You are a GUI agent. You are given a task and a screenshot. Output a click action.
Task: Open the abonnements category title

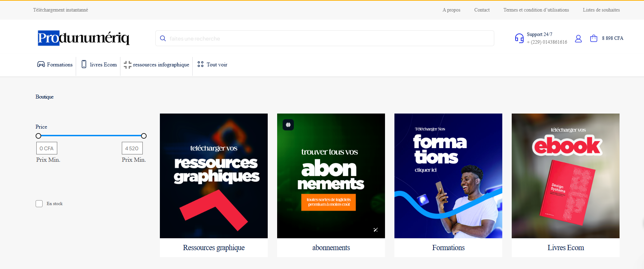(x=331, y=248)
